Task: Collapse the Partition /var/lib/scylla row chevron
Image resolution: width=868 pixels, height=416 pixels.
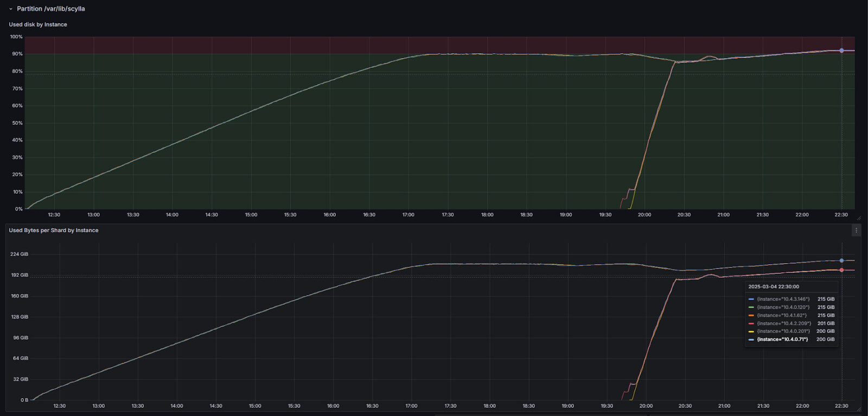Action: tap(10, 9)
